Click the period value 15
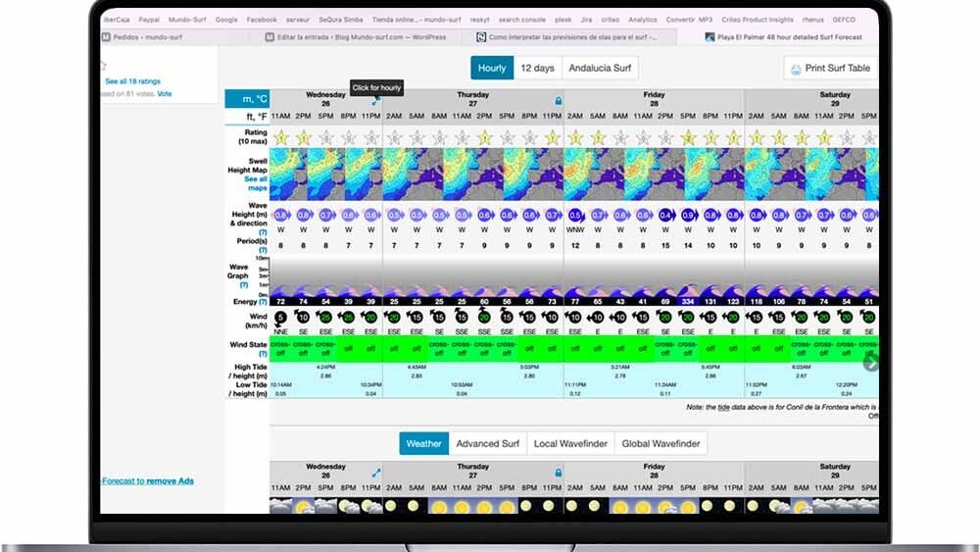 [665, 246]
